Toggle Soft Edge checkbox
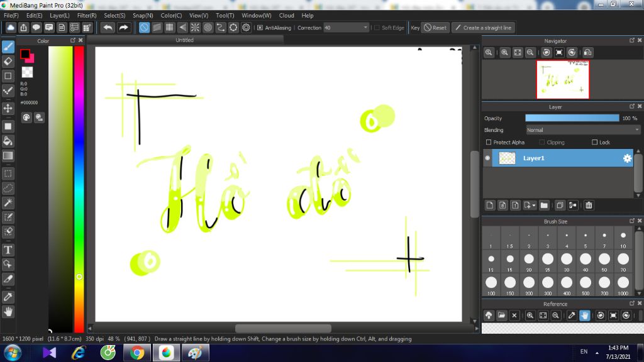 [x=377, y=28]
